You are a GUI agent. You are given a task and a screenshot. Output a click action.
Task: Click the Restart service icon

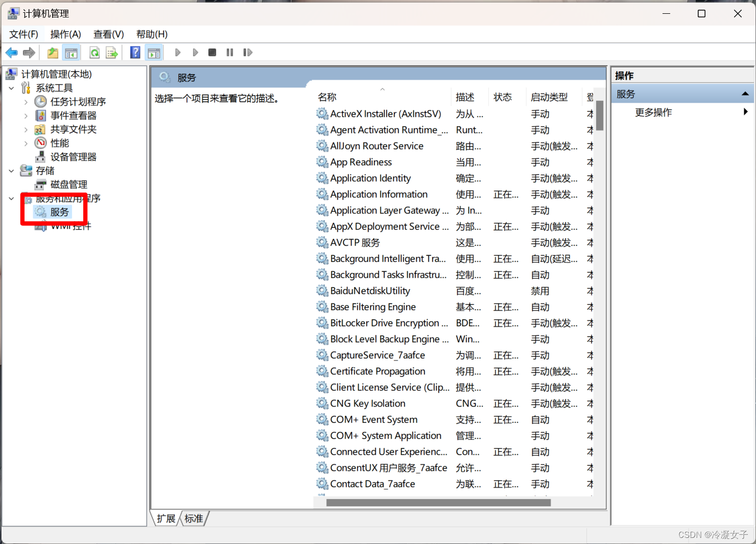(x=248, y=53)
